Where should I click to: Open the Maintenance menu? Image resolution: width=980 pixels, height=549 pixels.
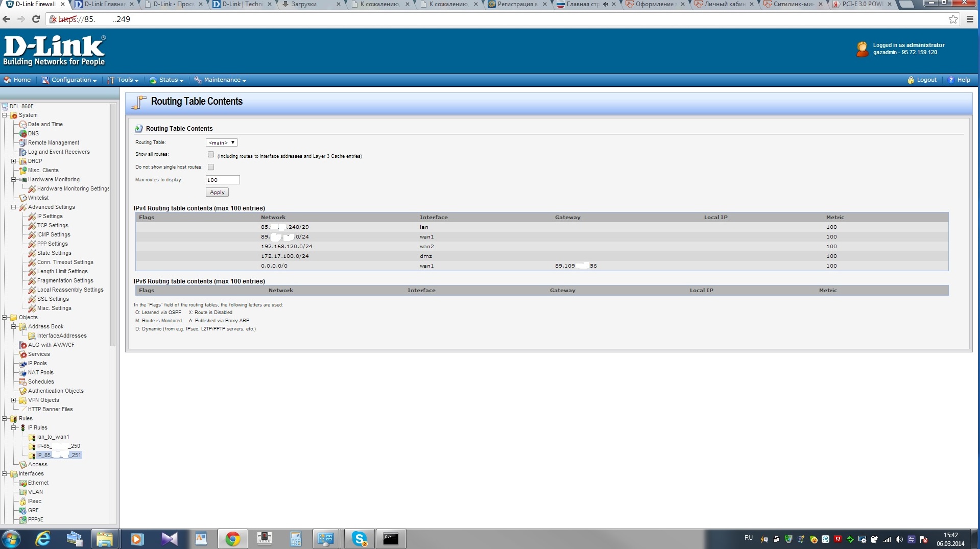220,80
